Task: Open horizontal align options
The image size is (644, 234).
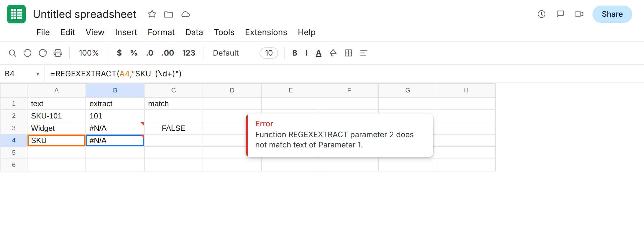Action: coord(363,53)
